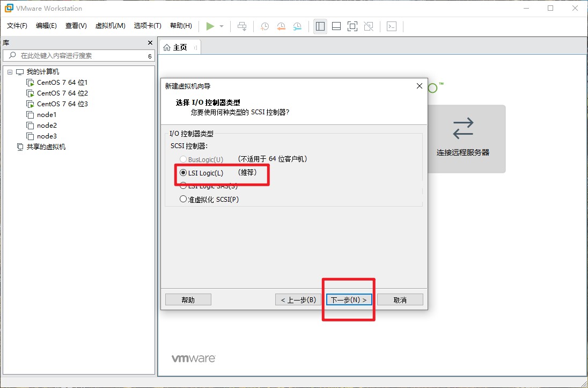Open the power options dropdown arrow
The height and width of the screenshot is (388, 588).
(x=222, y=26)
